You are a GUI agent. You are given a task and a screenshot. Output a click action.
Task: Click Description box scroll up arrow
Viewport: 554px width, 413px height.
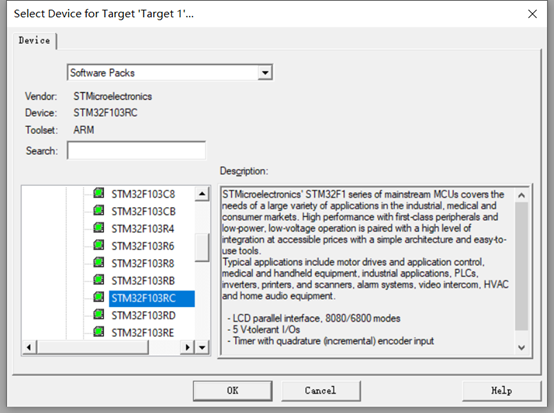pyautogui.click(x=521, y=195)
